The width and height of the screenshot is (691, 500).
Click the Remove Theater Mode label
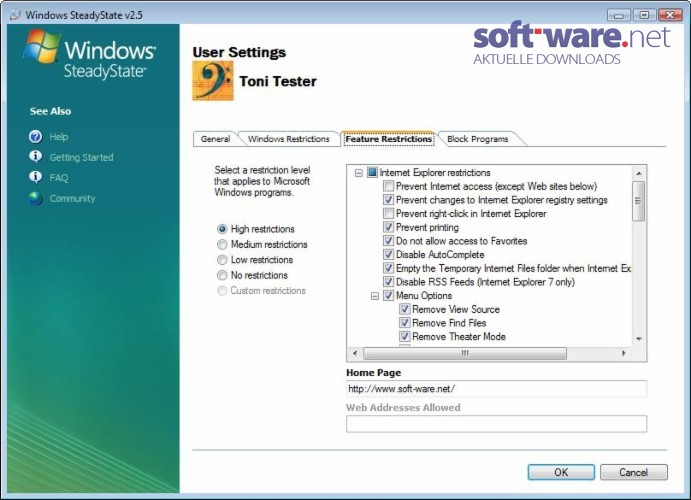459,337
